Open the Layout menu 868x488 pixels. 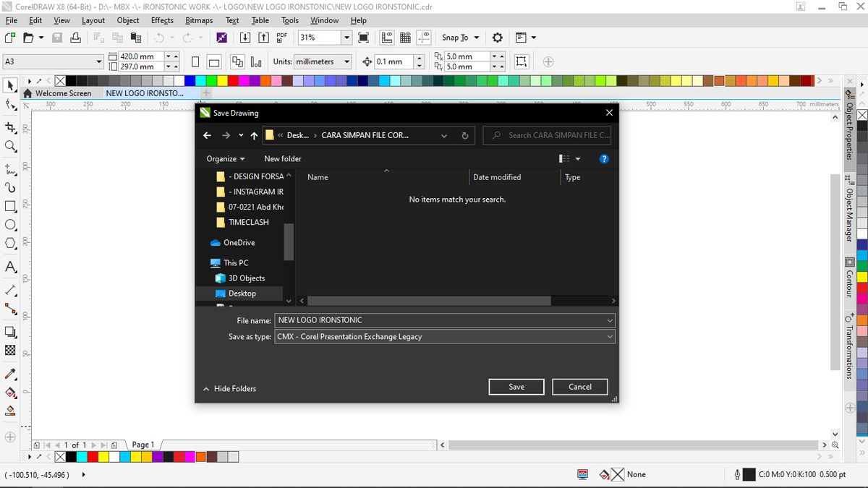tap(93, 20)
